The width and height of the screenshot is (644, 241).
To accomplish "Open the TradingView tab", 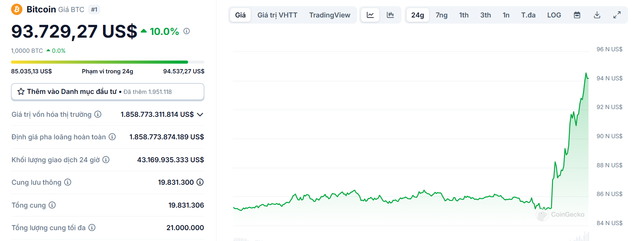I will click(330, 15).
